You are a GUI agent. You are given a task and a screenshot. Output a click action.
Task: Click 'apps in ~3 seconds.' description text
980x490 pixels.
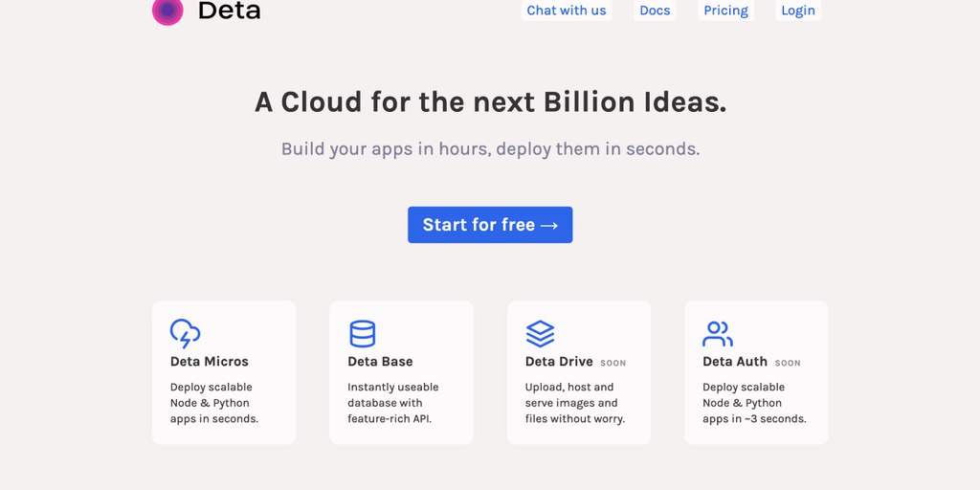pos(754,419)
